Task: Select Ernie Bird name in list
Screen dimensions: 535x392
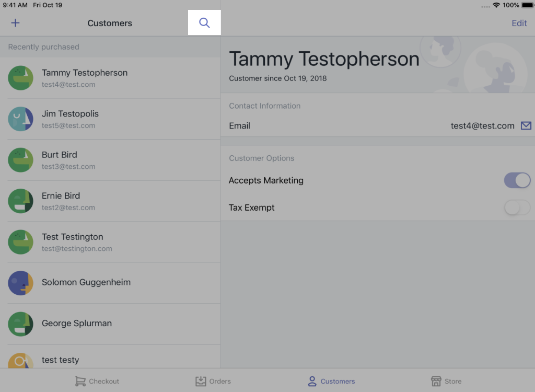Action: [61, 195]
